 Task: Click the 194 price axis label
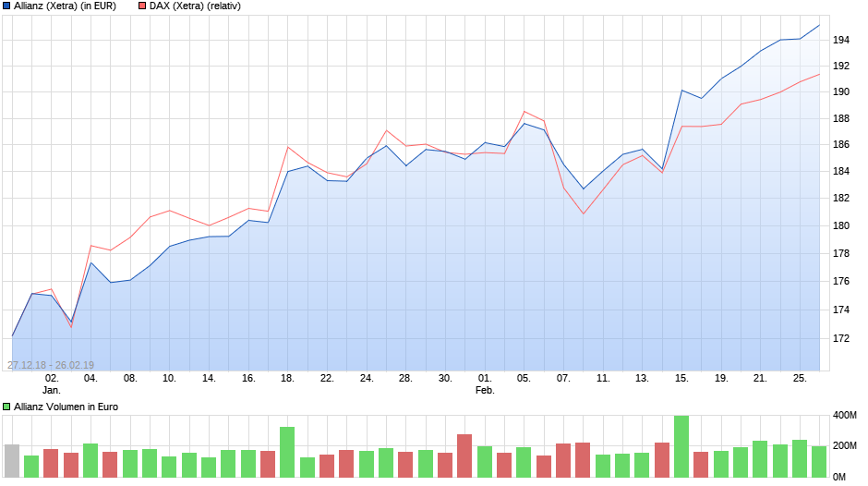841,40
